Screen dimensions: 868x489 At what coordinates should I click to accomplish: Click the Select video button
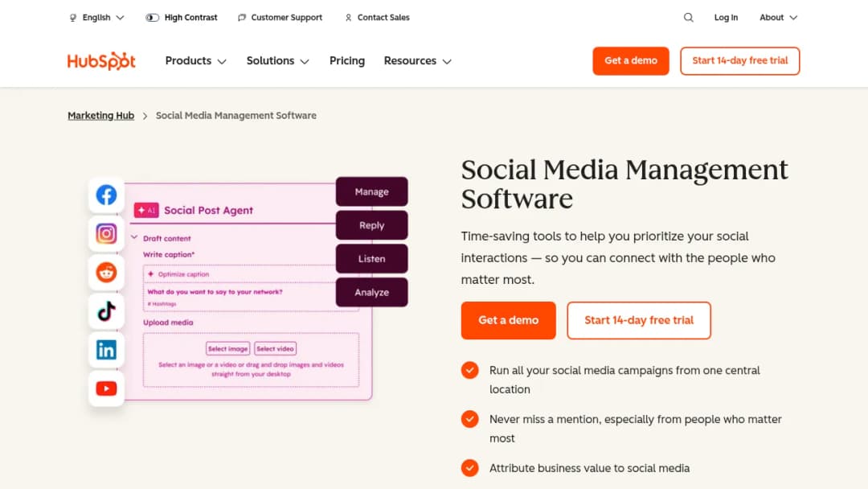click(275, 348)
